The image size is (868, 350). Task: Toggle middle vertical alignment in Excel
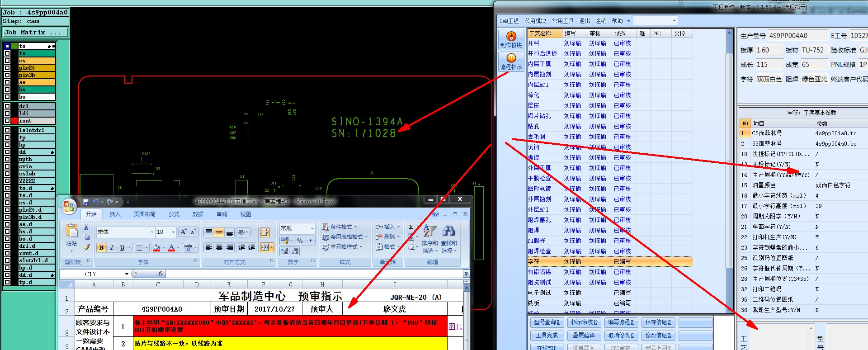219,232
